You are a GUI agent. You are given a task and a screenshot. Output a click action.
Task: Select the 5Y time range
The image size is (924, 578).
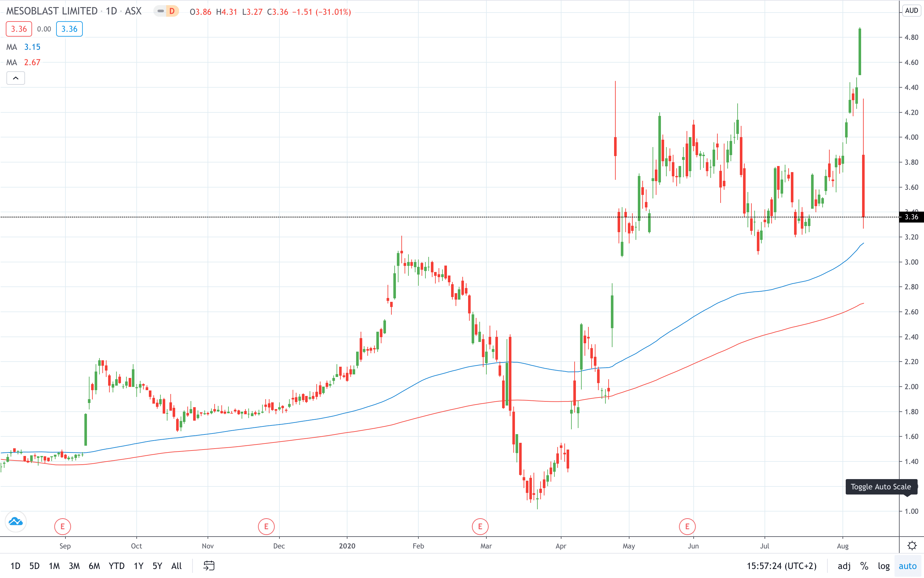pos(157,566)
